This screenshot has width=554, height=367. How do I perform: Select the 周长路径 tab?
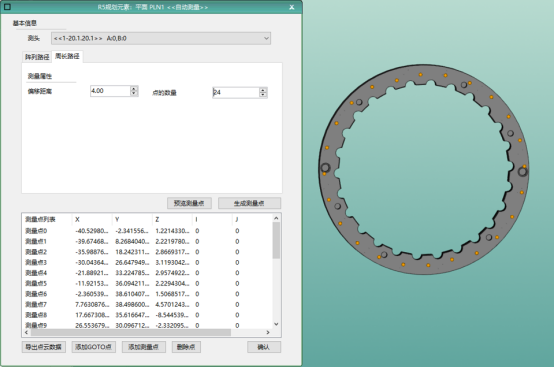[67, 56]
